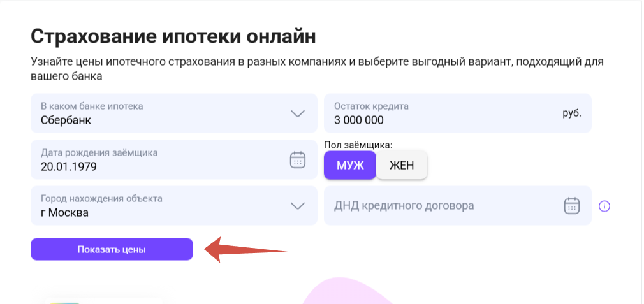This screenshot has width=644, height=304.
Task: Click the Страхование ипотеки онлайн heading
Action: [173, 36]
